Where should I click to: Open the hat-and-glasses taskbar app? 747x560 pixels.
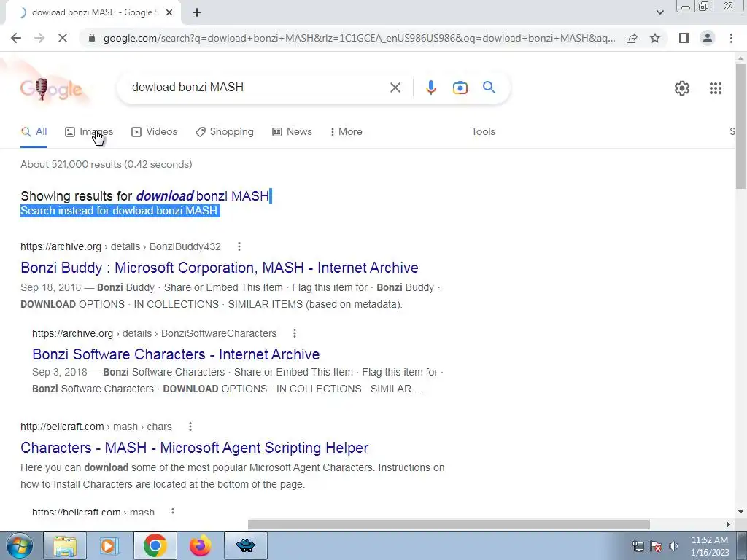[245, 545]
